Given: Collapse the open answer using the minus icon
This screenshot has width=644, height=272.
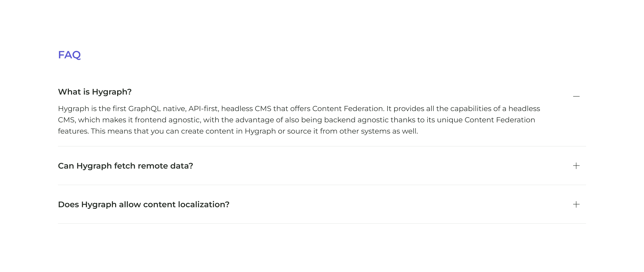Looking at the screenshot, I should click(576, 96).
